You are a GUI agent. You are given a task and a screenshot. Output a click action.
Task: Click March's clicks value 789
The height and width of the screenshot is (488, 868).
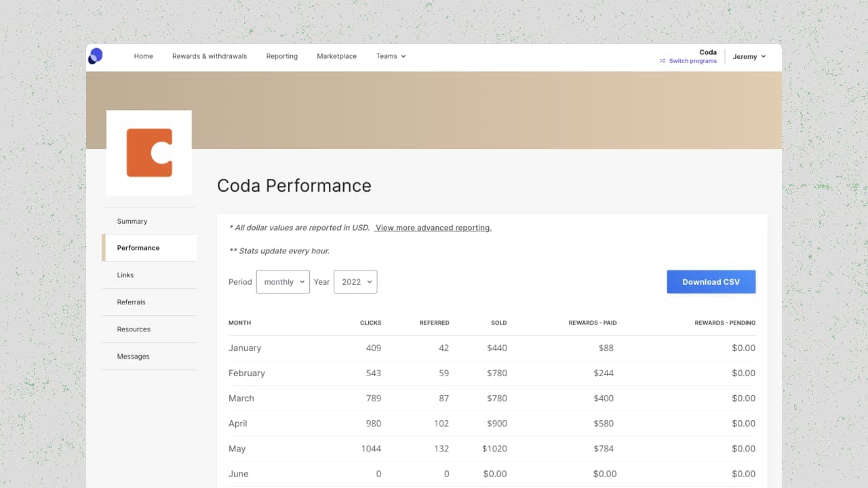pos(373,398)
